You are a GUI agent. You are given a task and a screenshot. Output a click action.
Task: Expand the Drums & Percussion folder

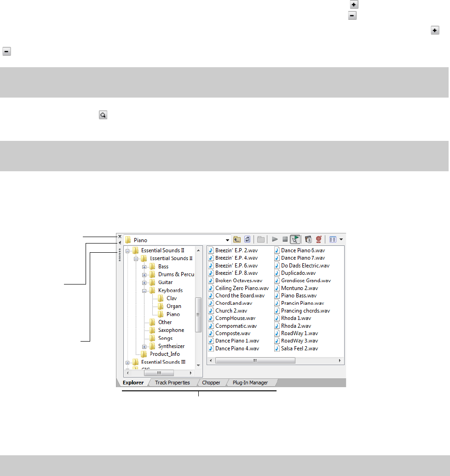point(144,275)
